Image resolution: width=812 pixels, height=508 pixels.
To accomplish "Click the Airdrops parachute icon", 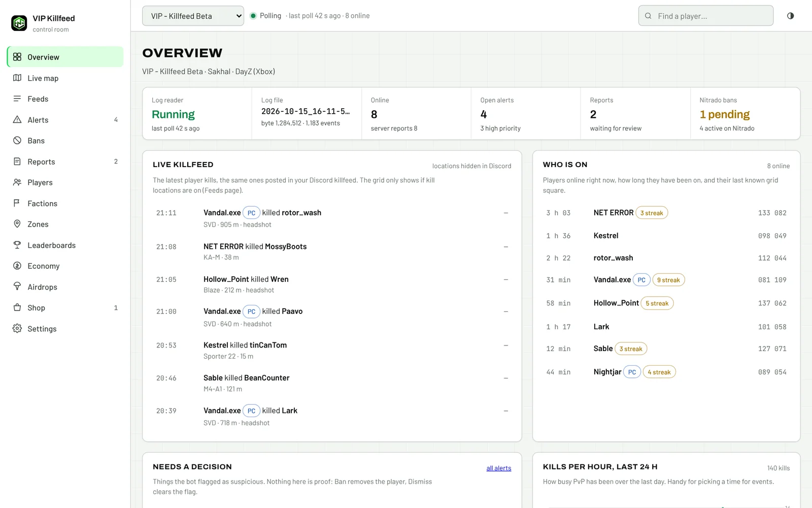I will point(17,287).
